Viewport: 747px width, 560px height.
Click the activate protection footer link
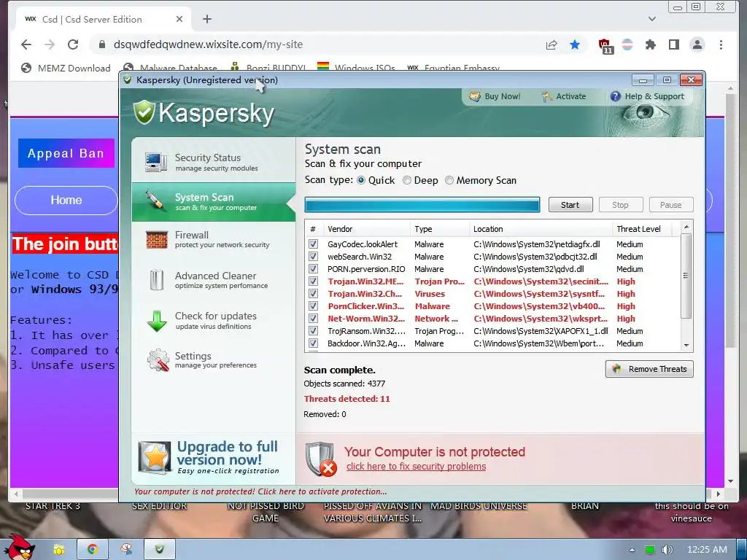[x=260, y=491]
